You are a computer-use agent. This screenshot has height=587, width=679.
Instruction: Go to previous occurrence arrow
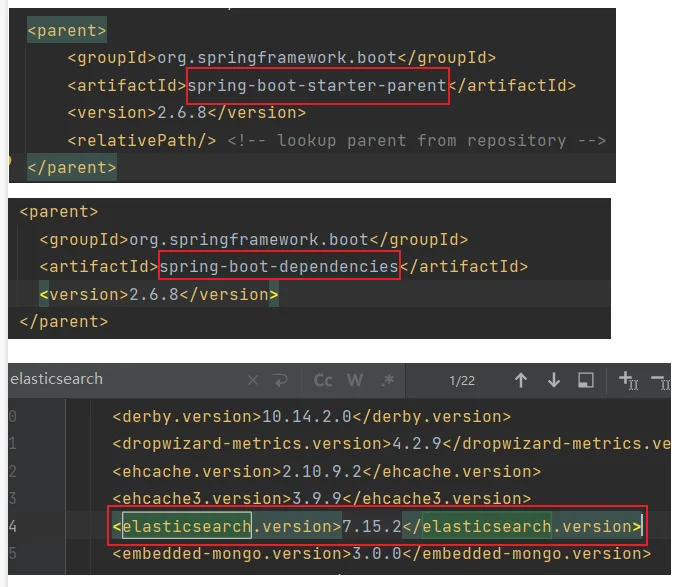[x=521, y=381]
